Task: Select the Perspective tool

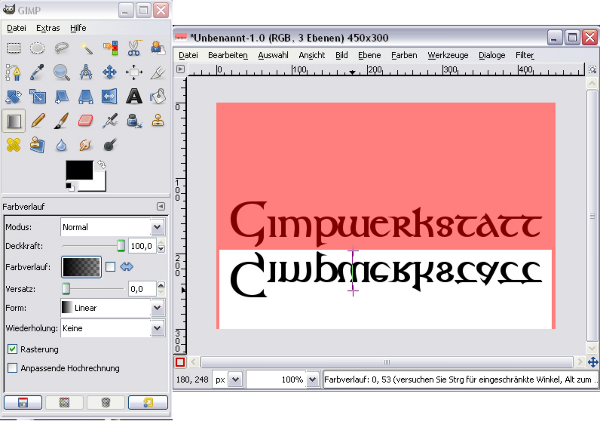Action: (86, 96)
